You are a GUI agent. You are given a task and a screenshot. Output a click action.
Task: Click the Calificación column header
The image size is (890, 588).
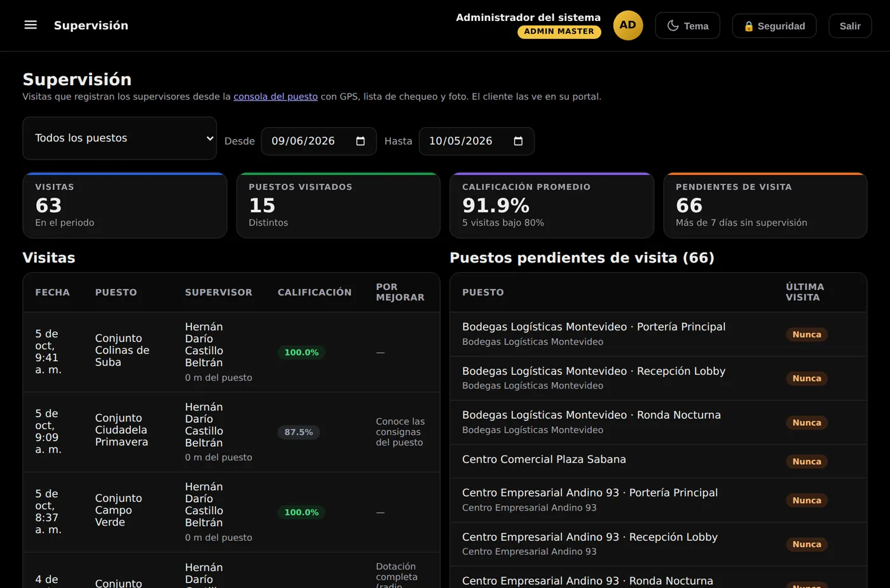pos(315,292)
